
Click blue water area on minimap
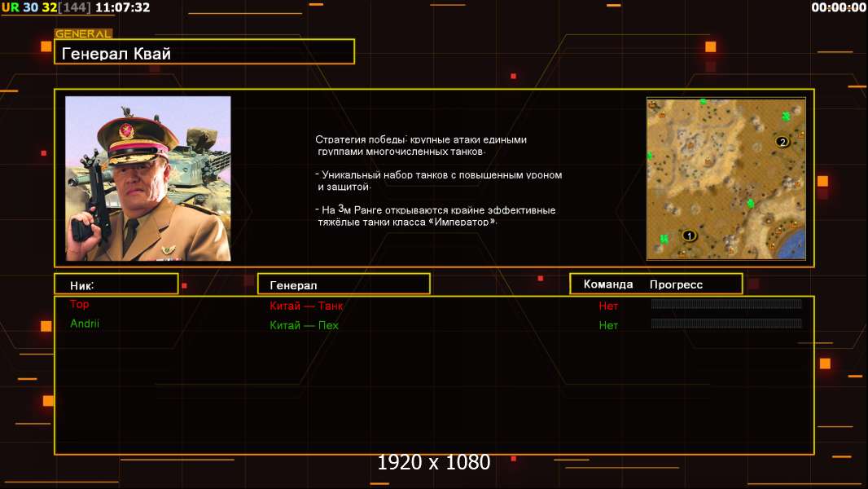(795, 244)
